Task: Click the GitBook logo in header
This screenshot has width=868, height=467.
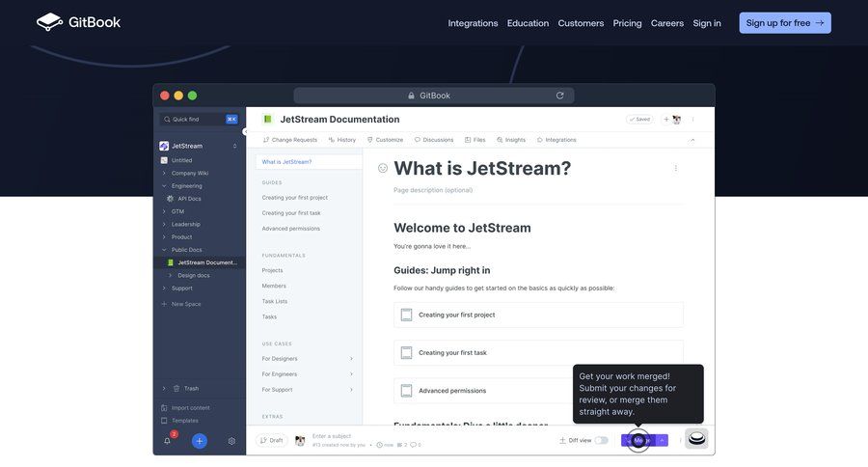Action: click(78, 22)
